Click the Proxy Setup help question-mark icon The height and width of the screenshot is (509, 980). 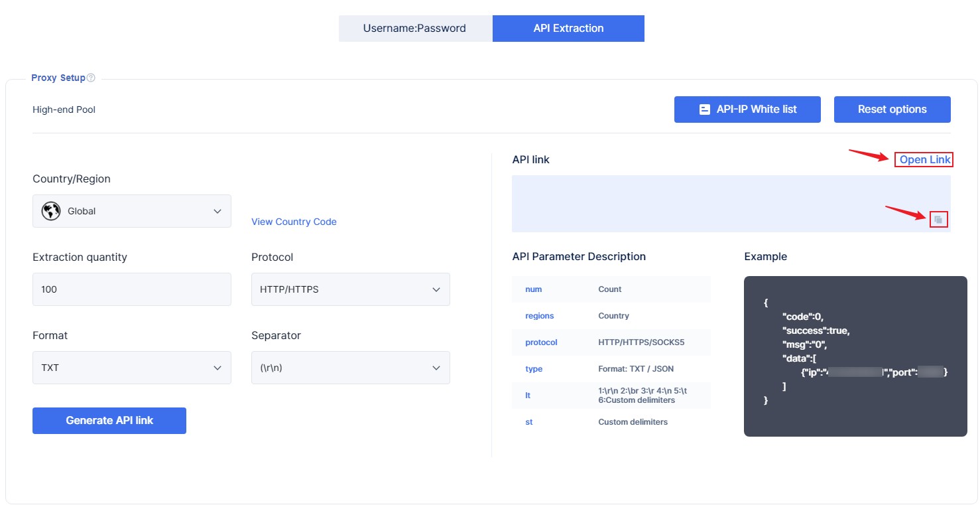click(91, 78)
